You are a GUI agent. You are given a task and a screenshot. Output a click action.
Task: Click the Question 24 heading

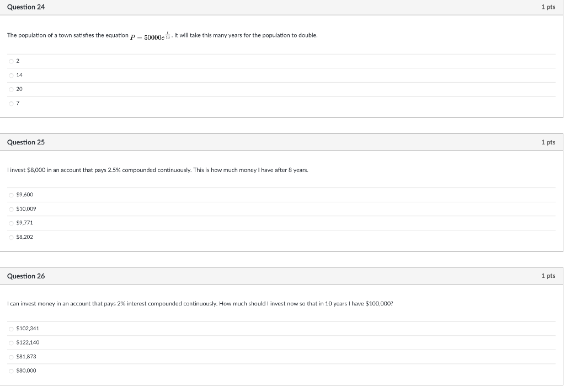pyautogui.click(x=26, y=7)
